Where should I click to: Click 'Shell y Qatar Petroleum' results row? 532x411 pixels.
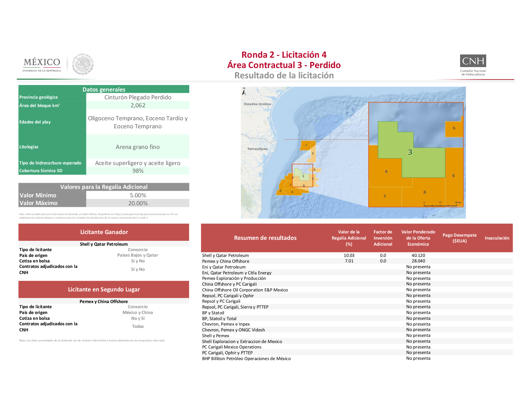(x=357, y=256)
